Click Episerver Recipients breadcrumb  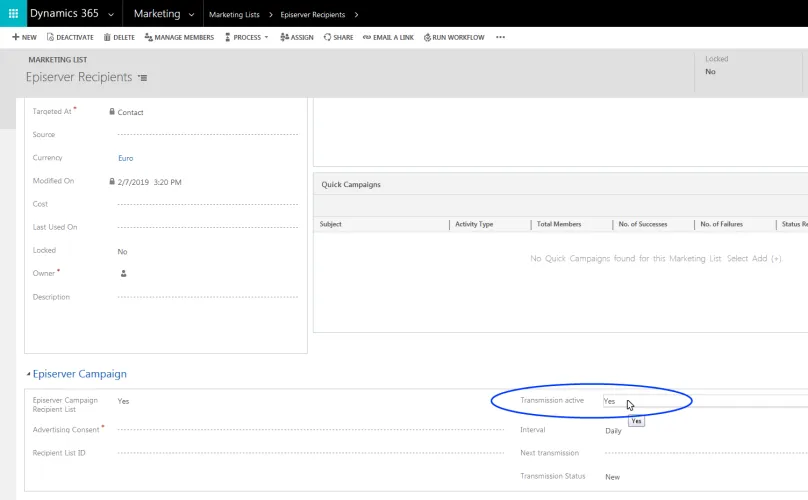(313, 15)
